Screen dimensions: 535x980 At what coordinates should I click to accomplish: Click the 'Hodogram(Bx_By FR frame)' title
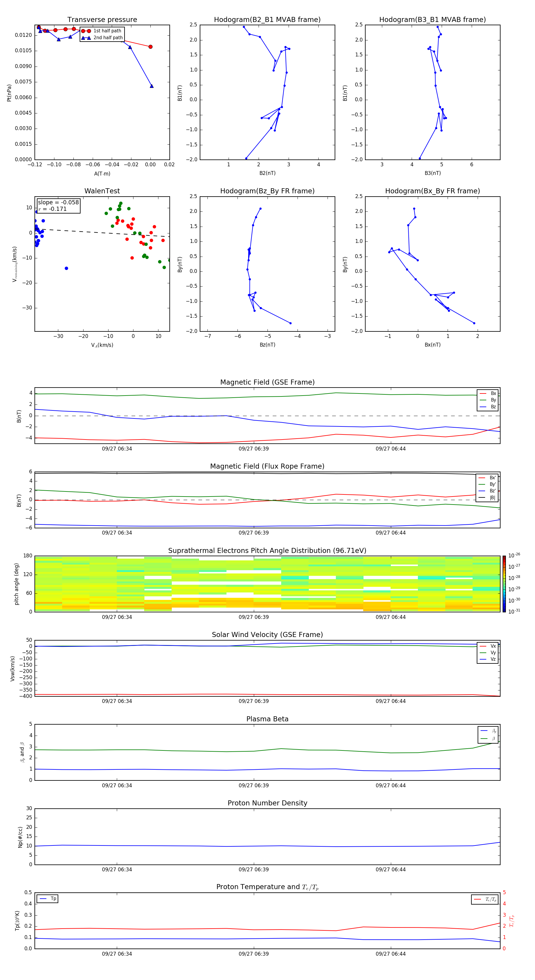432,191
